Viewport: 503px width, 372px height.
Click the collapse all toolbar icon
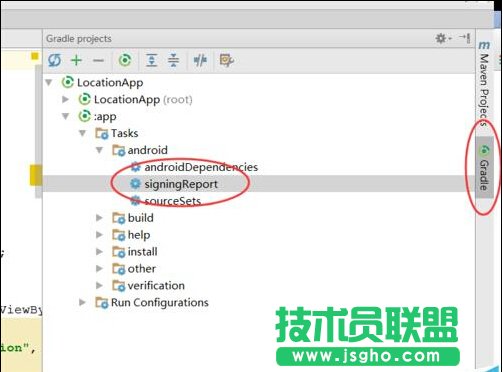[173, 60]
